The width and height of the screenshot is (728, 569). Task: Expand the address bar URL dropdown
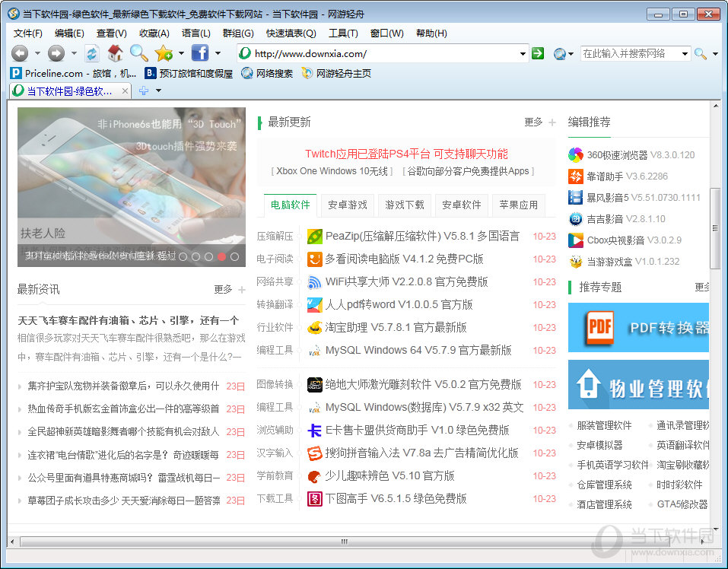(x=523, y=54)
